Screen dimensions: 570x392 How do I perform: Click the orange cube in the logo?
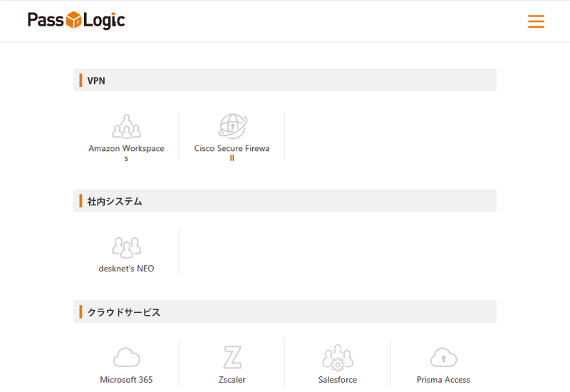73,21
